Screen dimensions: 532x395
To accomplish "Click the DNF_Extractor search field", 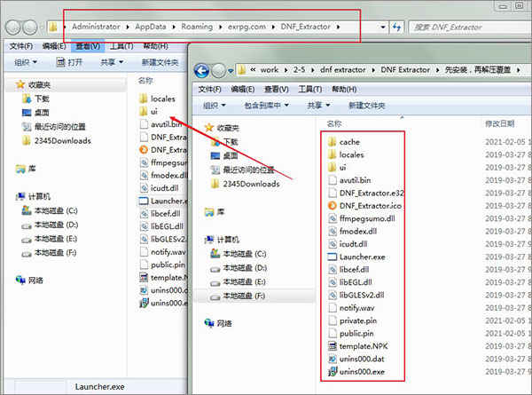I will coord(470,27).
